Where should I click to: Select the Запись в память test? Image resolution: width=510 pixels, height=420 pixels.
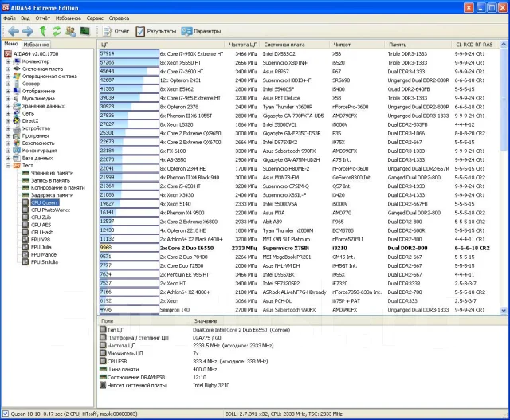pos(50,180)
